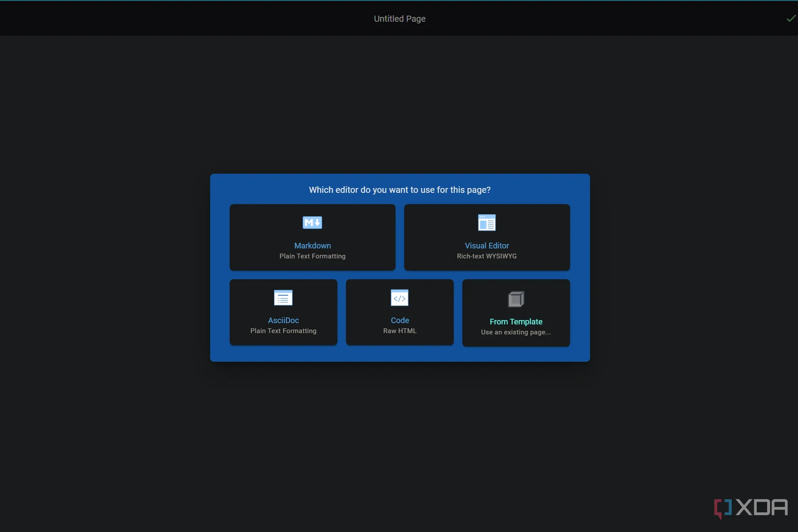The image size is (798, 532).
Task: Click the "Which editor" dialog heading
Action: pyautogui.click(x=399, y=190)
